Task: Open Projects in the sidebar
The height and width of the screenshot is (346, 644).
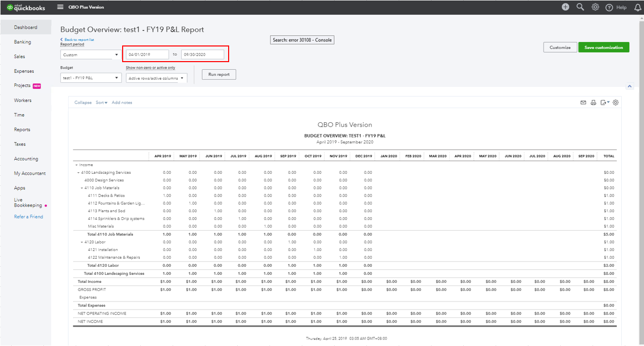Action: click(22, 85)
